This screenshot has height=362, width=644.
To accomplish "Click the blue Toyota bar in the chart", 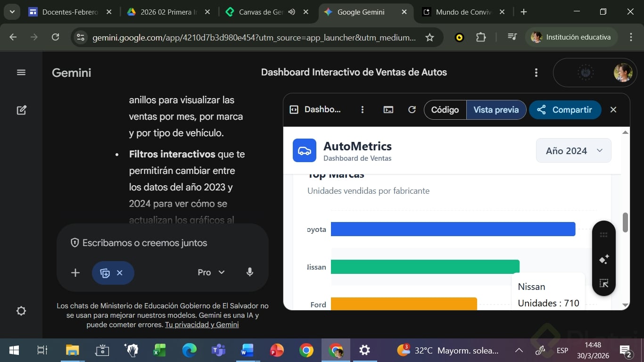I will [453, 229].
